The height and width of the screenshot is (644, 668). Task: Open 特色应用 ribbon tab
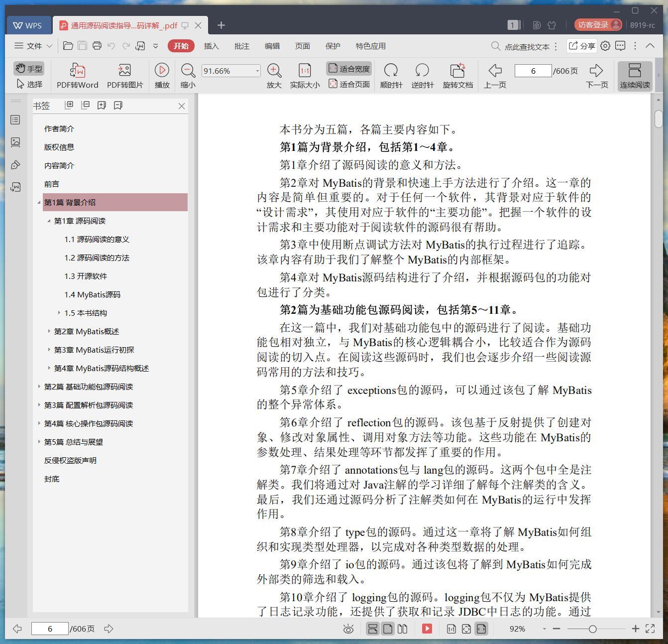click(x=370, y=46)
